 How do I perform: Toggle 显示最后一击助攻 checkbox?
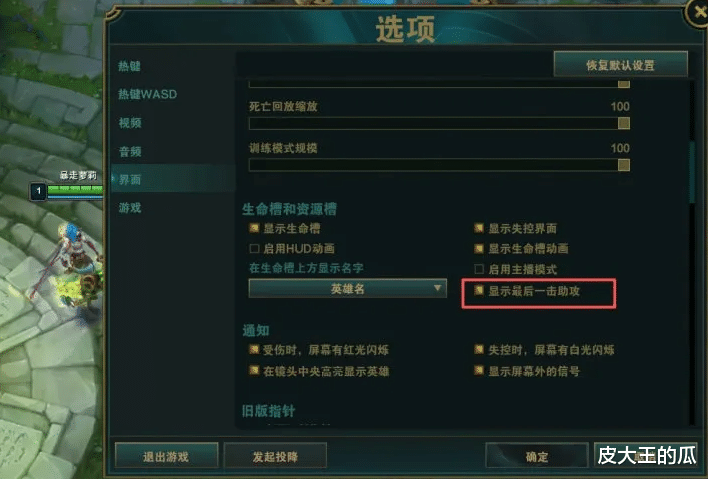(479, 290)
